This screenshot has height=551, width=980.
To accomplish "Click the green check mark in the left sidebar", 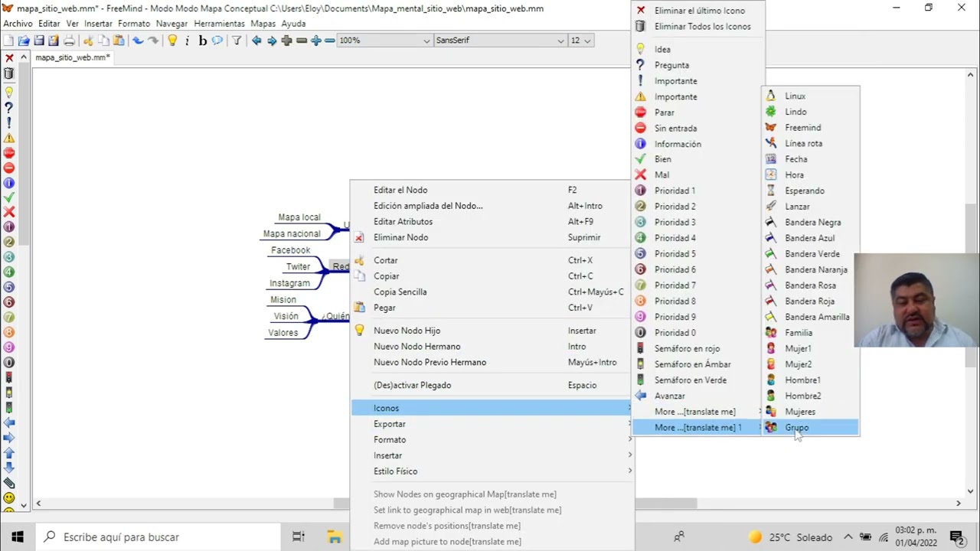I will 9,197.
